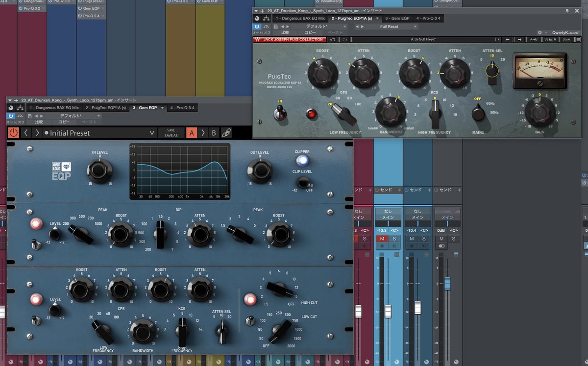This screenshot has height=366, width=588.
Task: Click the monitor icon on the -13.3 channel
Action: click(x=395, y=246)
